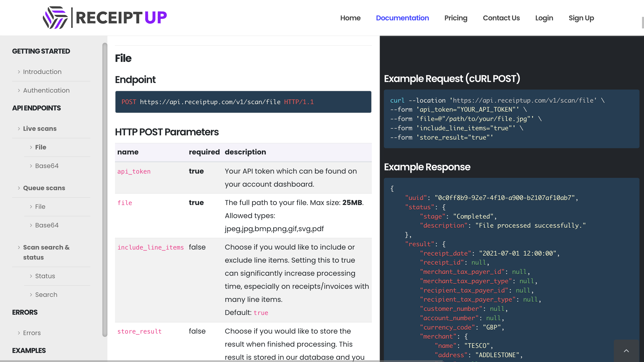Image resolution: width=644 pixels, height=362 pixels.
Task: Click the Login link
Action: coord(544,18)
